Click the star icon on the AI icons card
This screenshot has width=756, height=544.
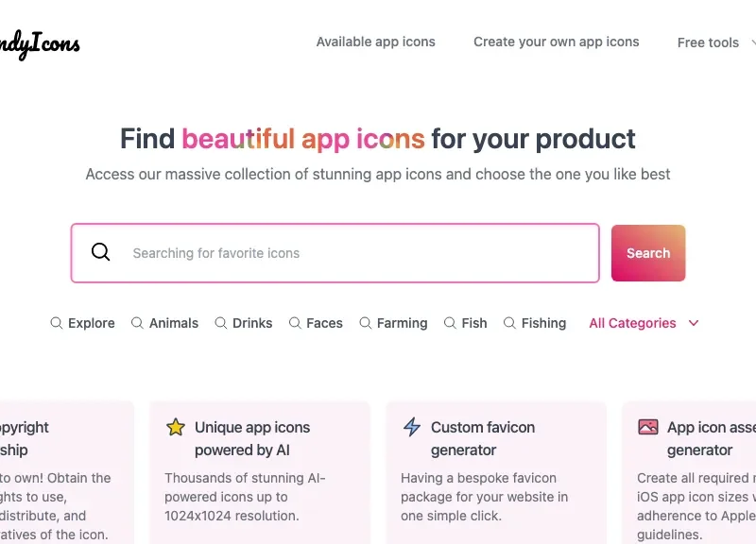[x=175, y=427]
